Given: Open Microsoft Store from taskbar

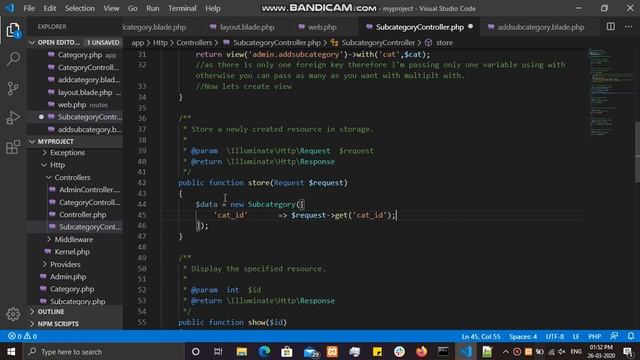Looking at the screenshot, I should [287, 351].
